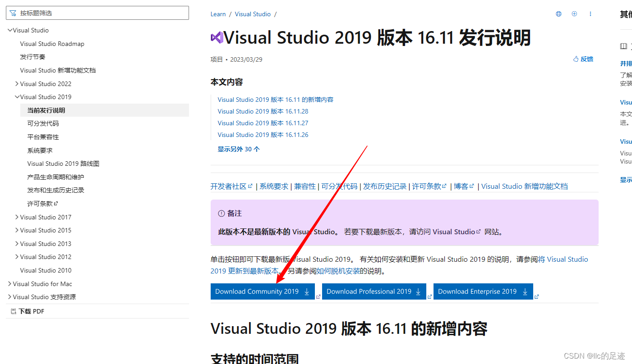The height and width of the screenshot is (364, 632).
Task: Expand the Visual Studio 2012 node
Action: (17, 257)
